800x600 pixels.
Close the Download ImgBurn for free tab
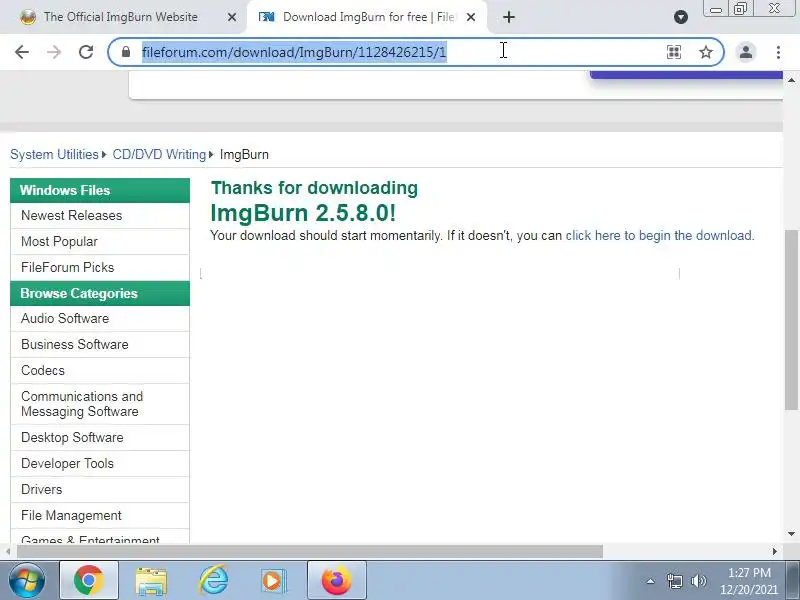click(x=471, y=17)
